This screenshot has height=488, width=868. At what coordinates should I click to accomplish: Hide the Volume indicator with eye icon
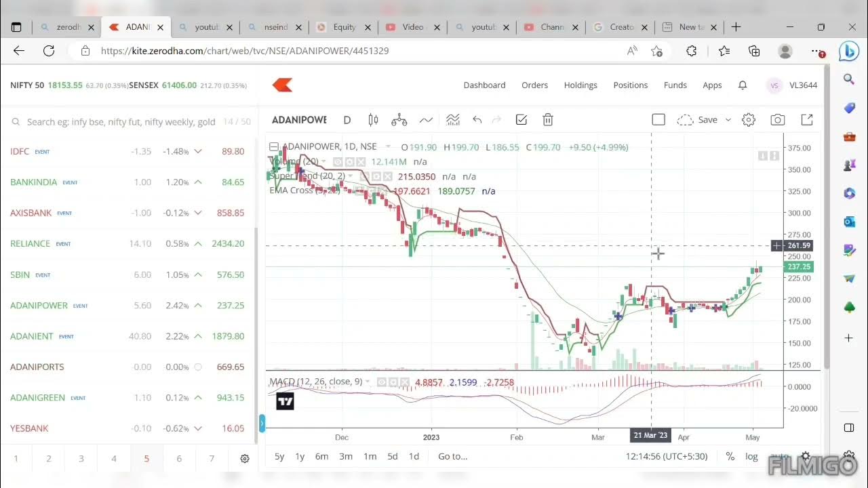pos(338,162)
